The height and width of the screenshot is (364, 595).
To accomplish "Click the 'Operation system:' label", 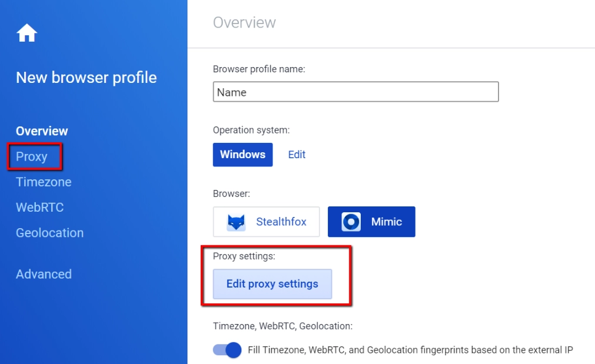I will [x=251, y=130].
